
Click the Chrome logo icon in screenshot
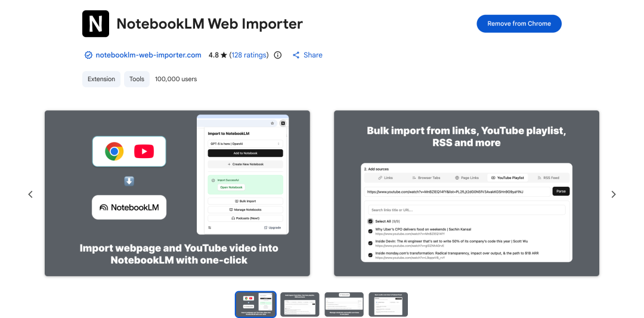[114, 151]
